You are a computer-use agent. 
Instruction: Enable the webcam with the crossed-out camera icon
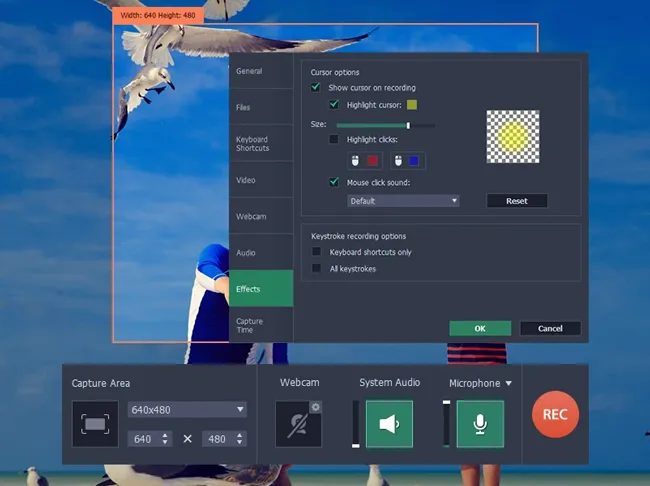coord(297,425)
